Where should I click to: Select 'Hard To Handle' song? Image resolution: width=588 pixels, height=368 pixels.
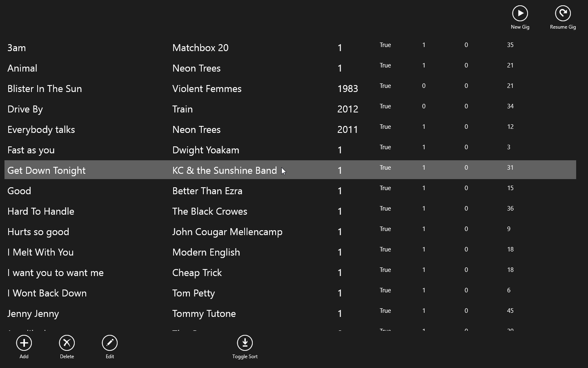tap(41, 211)
